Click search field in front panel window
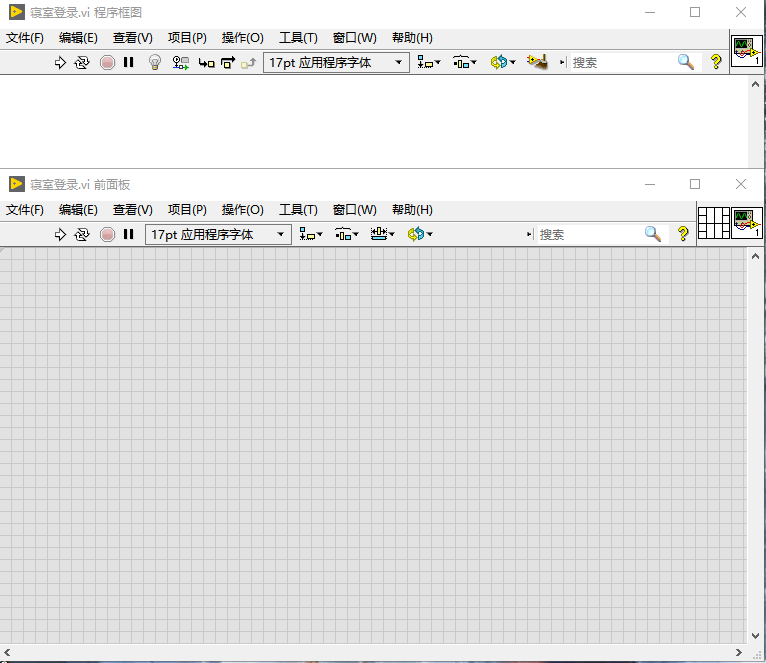 click(x=589, y=235)
